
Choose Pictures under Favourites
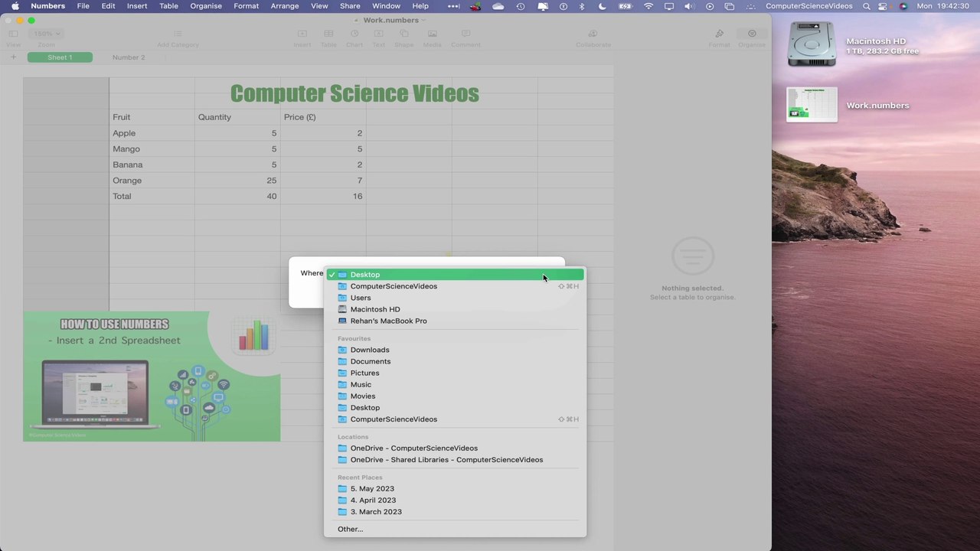point(456,373)
